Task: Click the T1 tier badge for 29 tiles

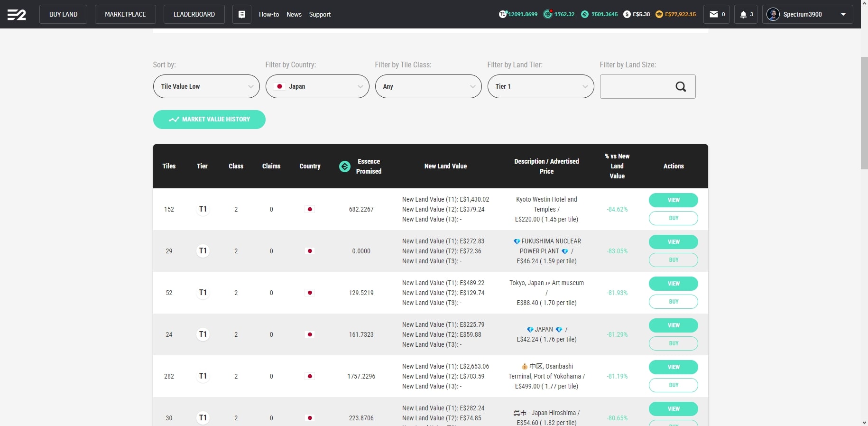Action: 203,251
